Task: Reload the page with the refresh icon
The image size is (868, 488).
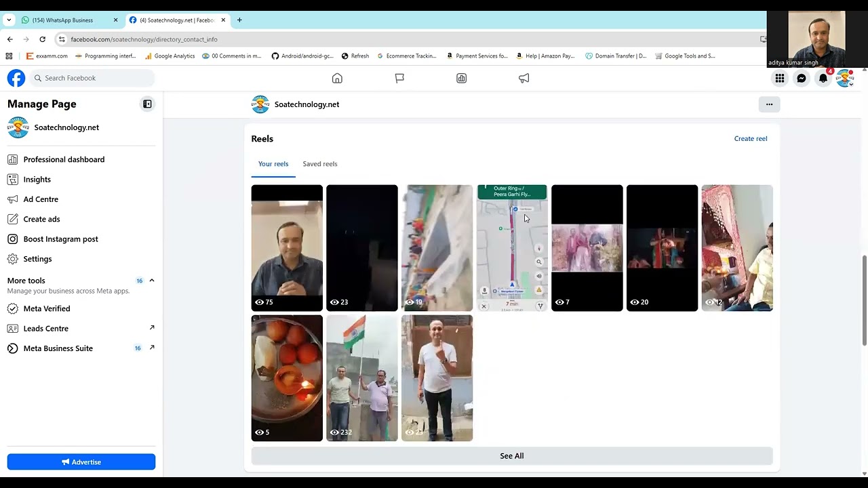Action: tap(42, 39)
